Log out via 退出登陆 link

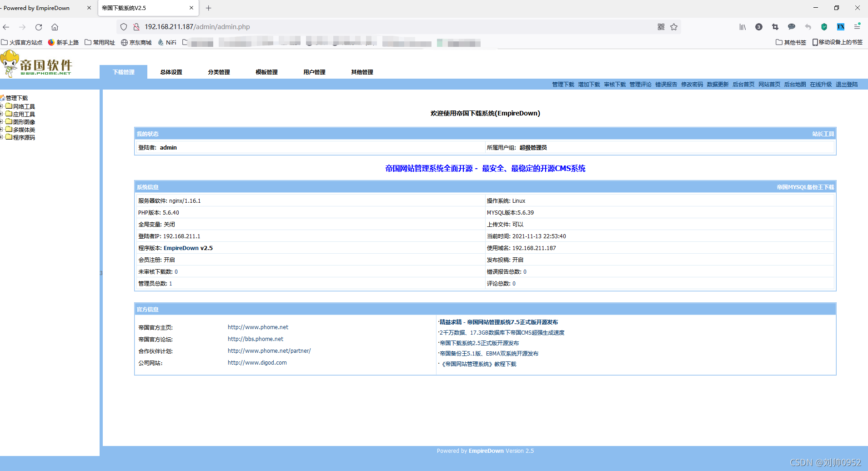(847, 85)
